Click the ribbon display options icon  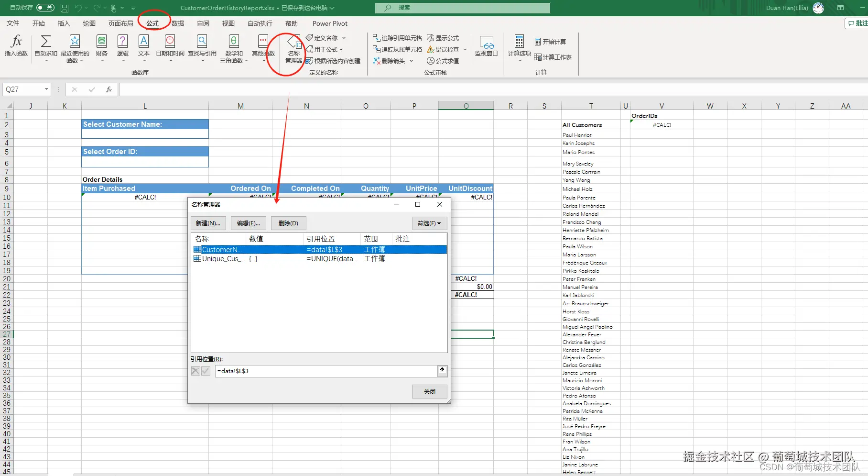pos(840,8)
